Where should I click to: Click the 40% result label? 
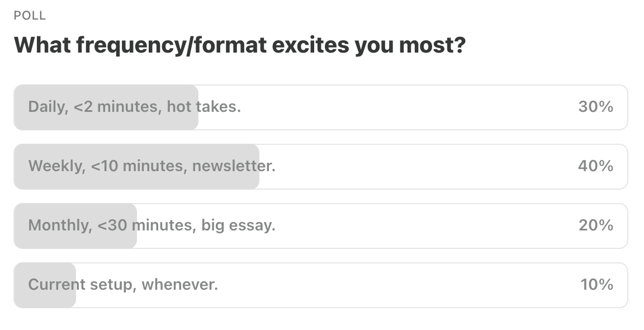[595, 166]
